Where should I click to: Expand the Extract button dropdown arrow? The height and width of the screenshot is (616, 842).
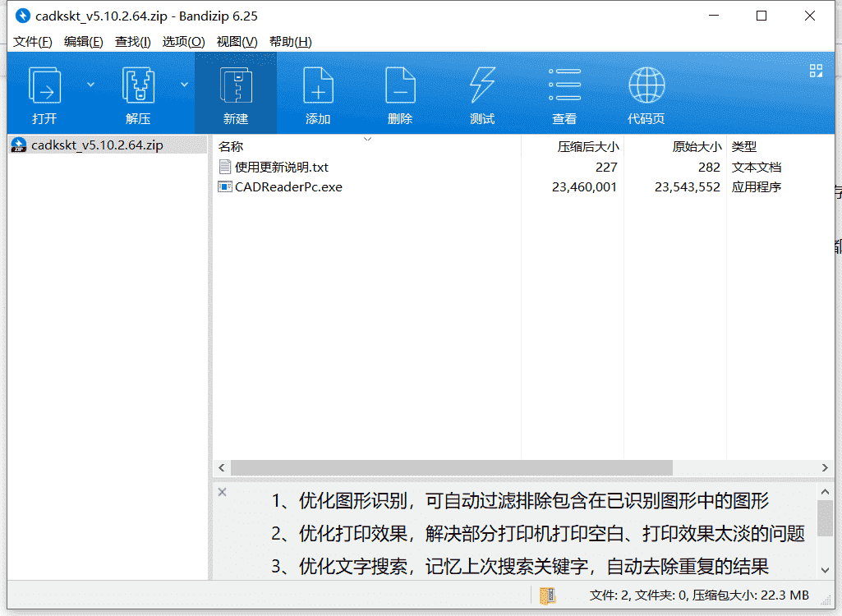coord(184,85)
